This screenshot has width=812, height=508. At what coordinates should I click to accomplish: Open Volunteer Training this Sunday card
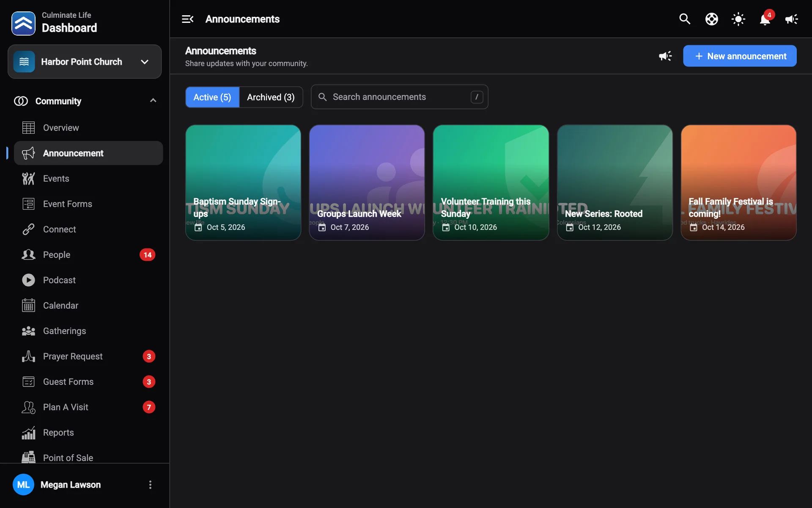(491, 182)
